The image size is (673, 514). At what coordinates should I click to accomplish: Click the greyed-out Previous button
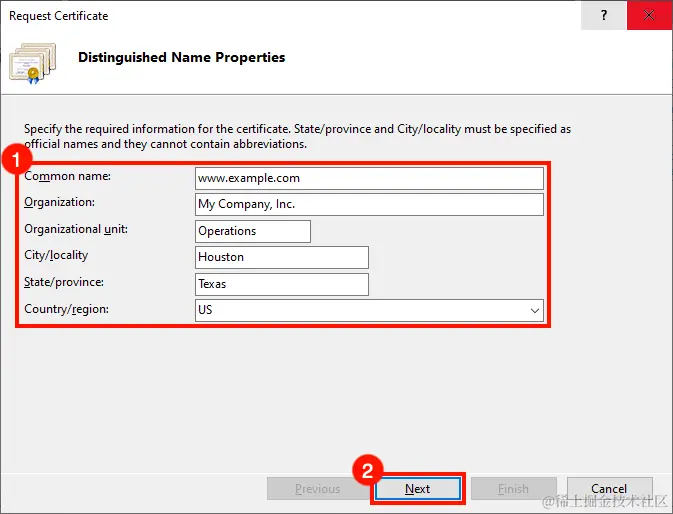(x=317, y=489)
